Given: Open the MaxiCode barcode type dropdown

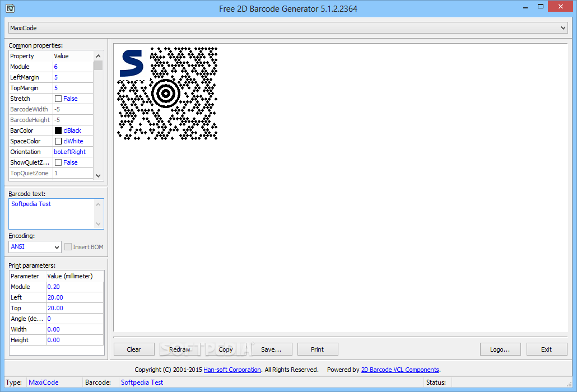Looking at the screenshot, I should point(288,28).
